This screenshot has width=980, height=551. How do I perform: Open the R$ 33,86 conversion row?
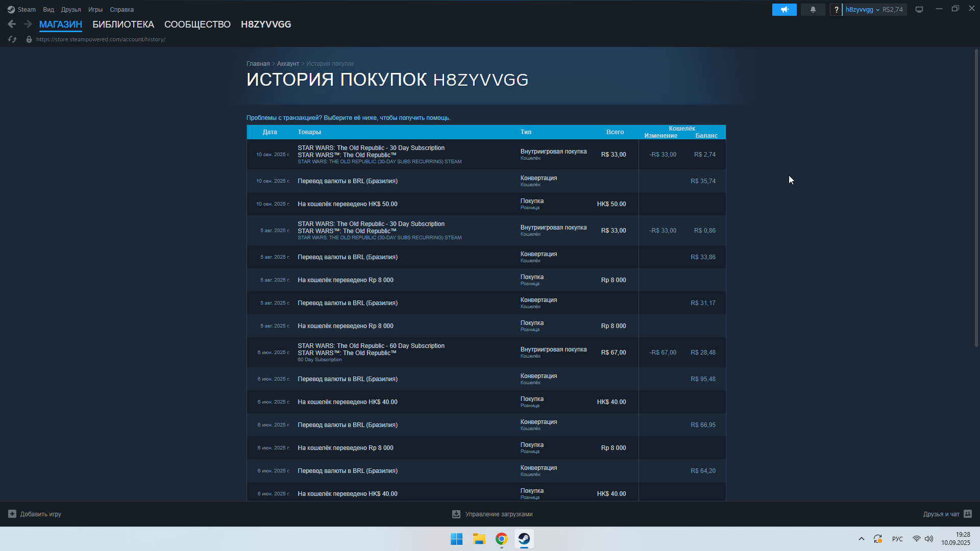point(486,257)
